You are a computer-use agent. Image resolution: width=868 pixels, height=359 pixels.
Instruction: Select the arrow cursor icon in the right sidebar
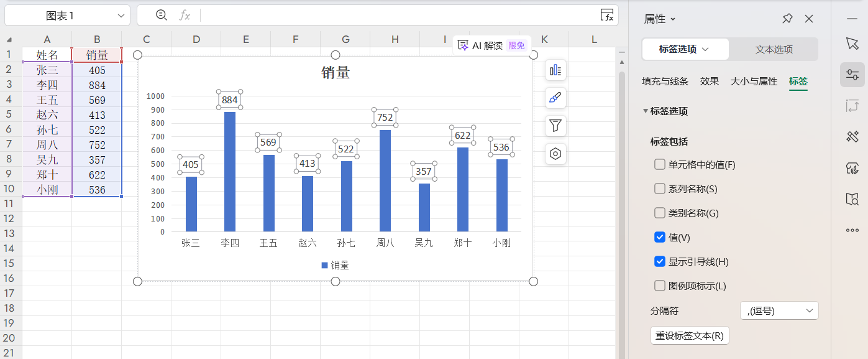[852, 44]
